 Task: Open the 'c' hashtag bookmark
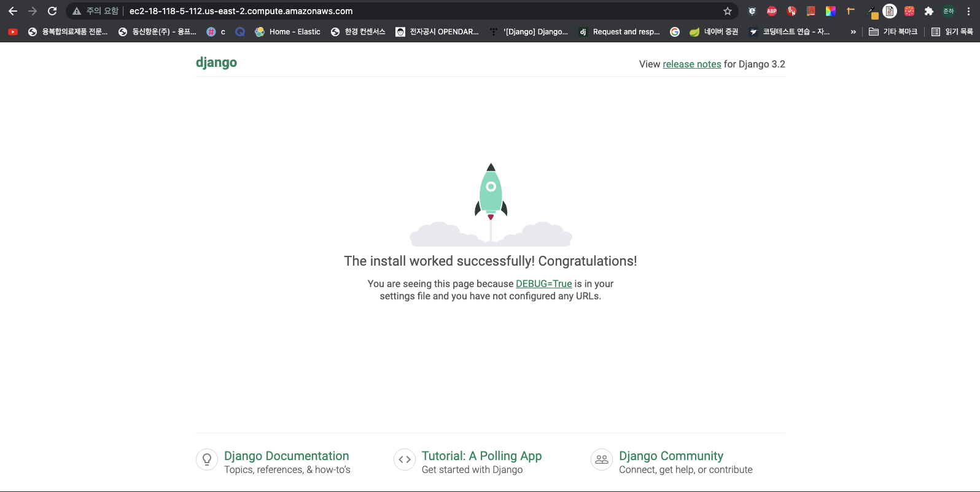tap(216, 32)
